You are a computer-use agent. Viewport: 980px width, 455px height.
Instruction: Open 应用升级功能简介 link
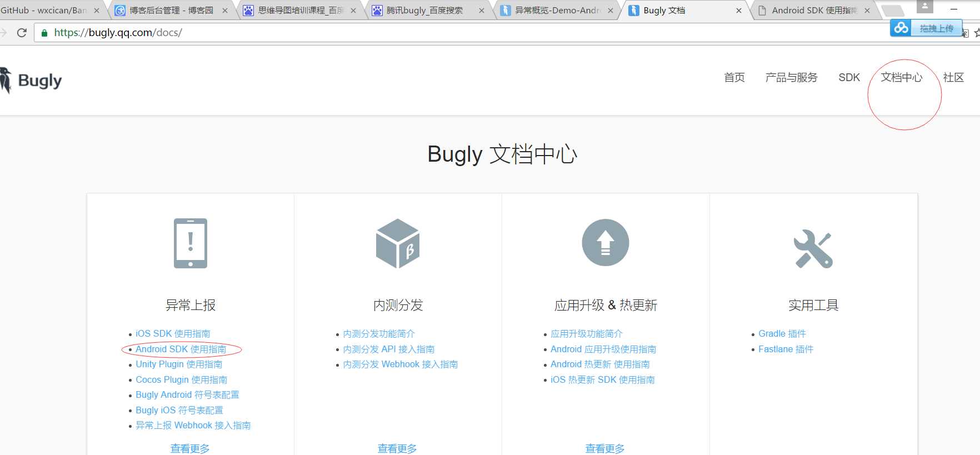[x=587, y=334]
